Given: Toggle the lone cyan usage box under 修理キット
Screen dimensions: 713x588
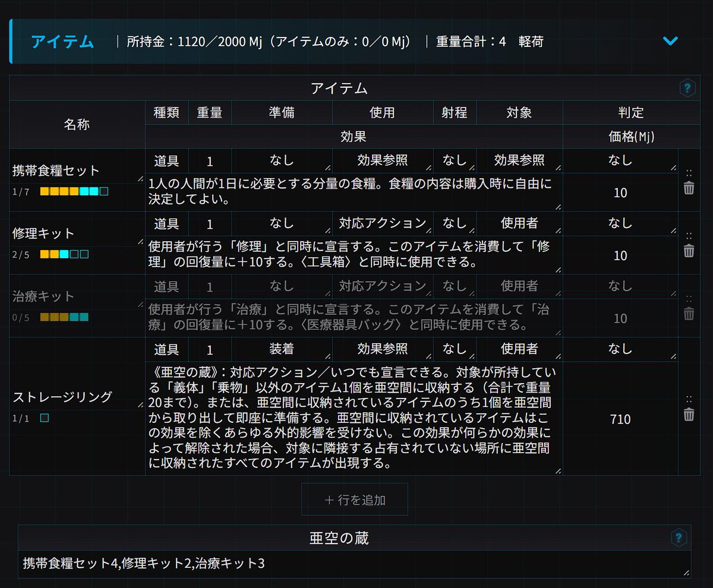Looking at the screenshot, I should [x=64, y=254].
